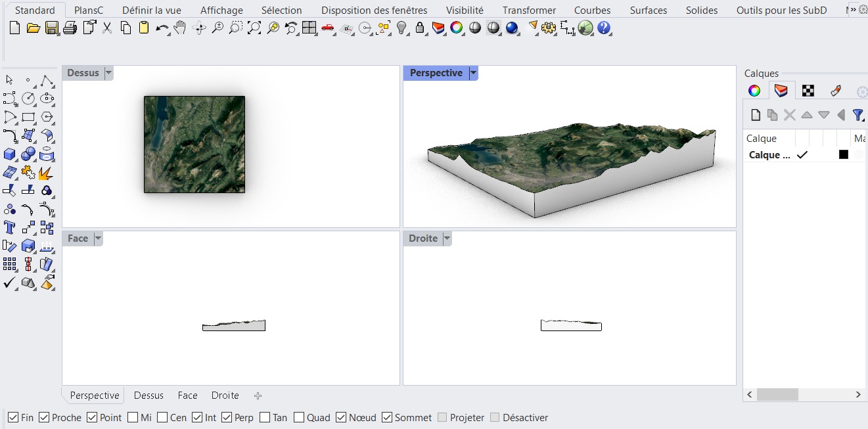Select the Box solid tool
This screenshot has width=868, height=429.
coord(10,154)
